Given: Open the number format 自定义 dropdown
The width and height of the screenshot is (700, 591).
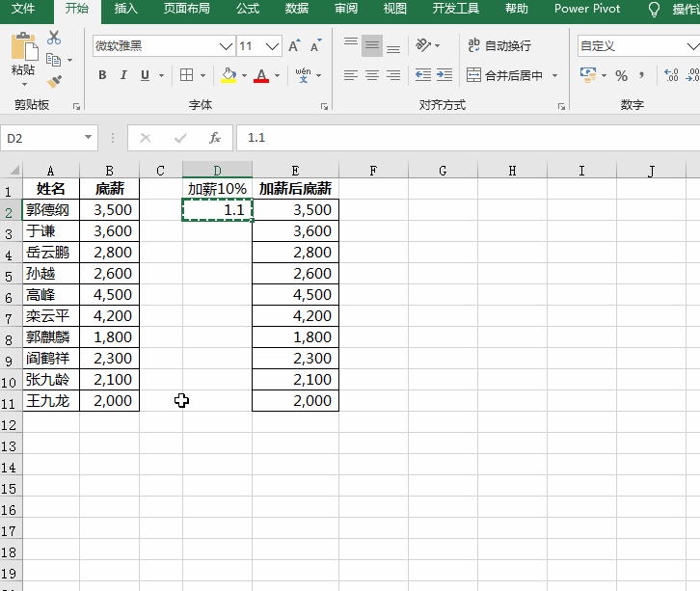Looking at the screenshot, I should (x=692, y=46).
